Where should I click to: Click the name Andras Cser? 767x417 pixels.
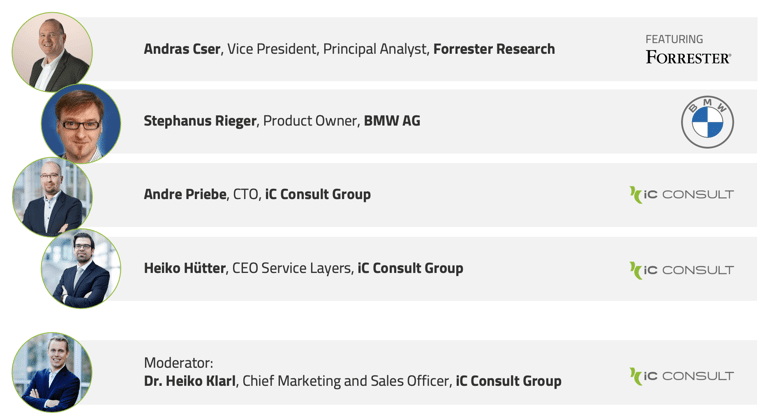pyautogui.click(x=182, y=49)
